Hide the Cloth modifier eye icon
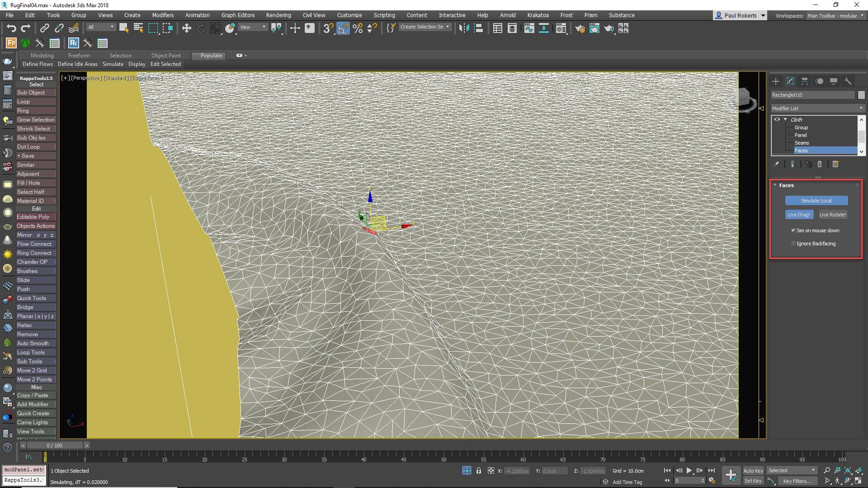The height and width of the screenshot is (488, 868). [777, 120]
